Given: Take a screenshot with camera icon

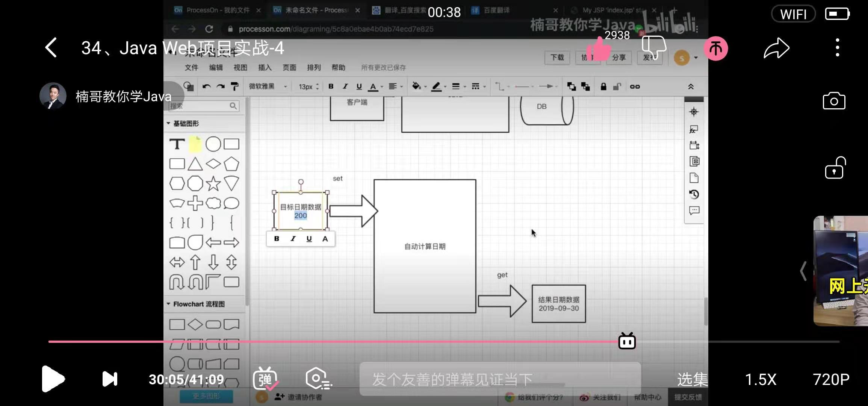Looking at the screenshot, I should pyautogui.click(x=834, y=101).
